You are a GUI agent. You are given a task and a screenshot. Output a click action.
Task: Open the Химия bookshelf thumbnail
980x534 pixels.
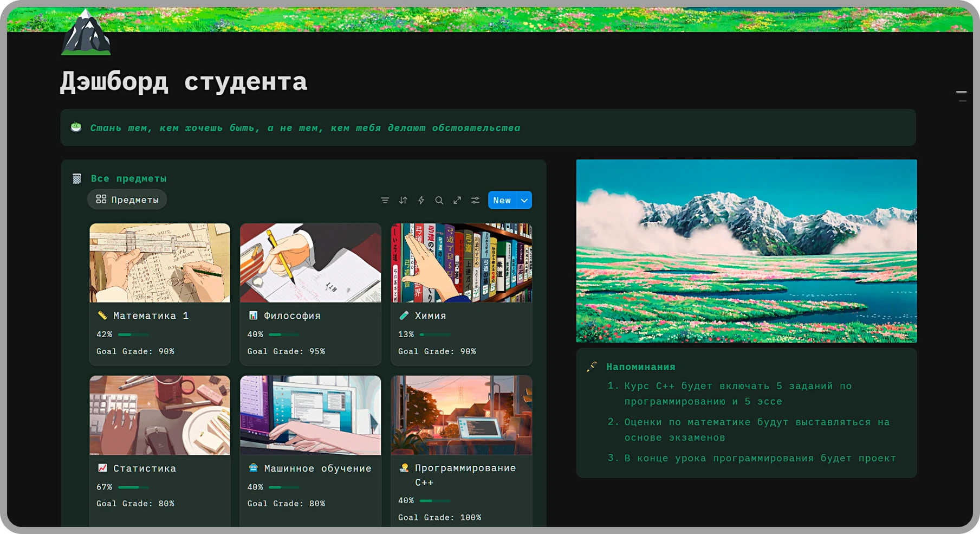461,263
